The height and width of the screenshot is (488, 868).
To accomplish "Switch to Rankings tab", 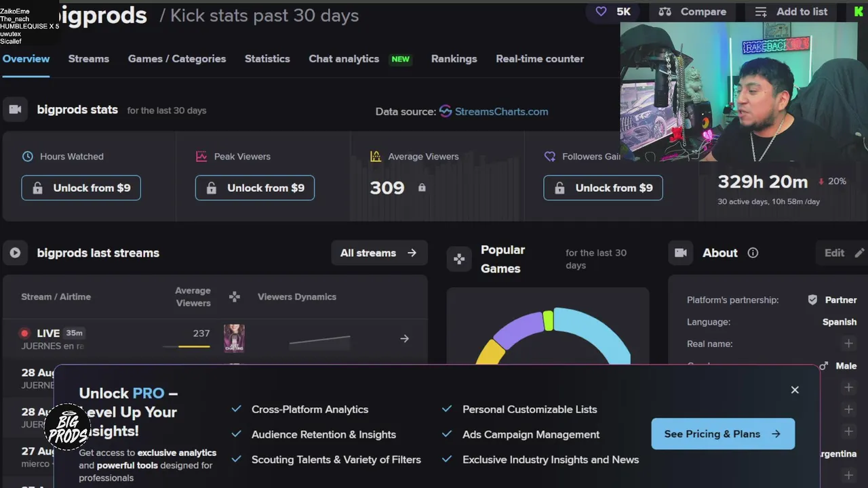I will point(454,59).
